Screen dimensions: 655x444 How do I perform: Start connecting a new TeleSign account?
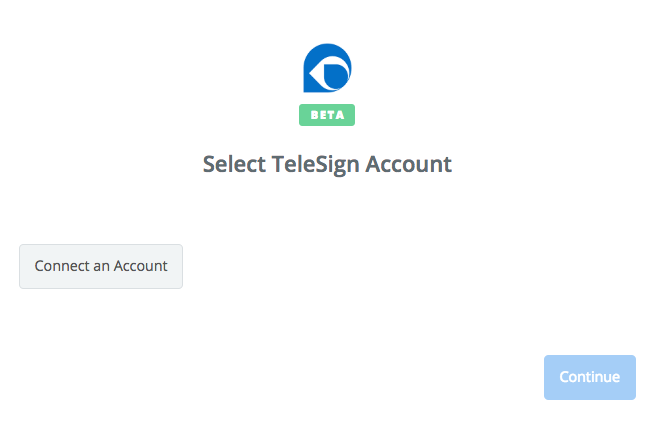coord(101,266)
